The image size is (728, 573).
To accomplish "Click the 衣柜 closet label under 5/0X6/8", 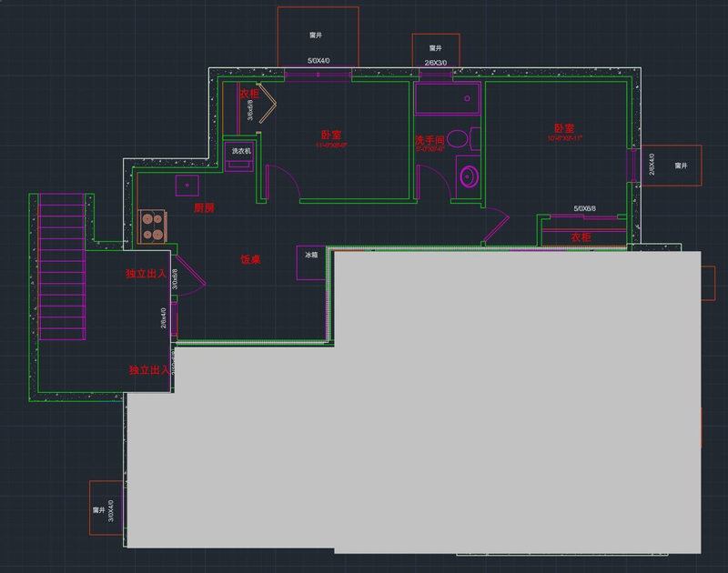I will click(x=581, y=237).
